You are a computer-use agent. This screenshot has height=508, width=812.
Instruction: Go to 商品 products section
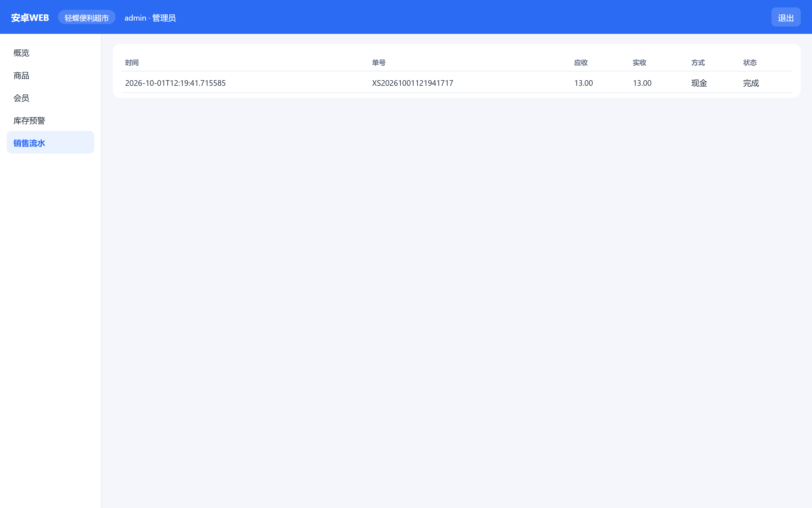coord(50,75)
